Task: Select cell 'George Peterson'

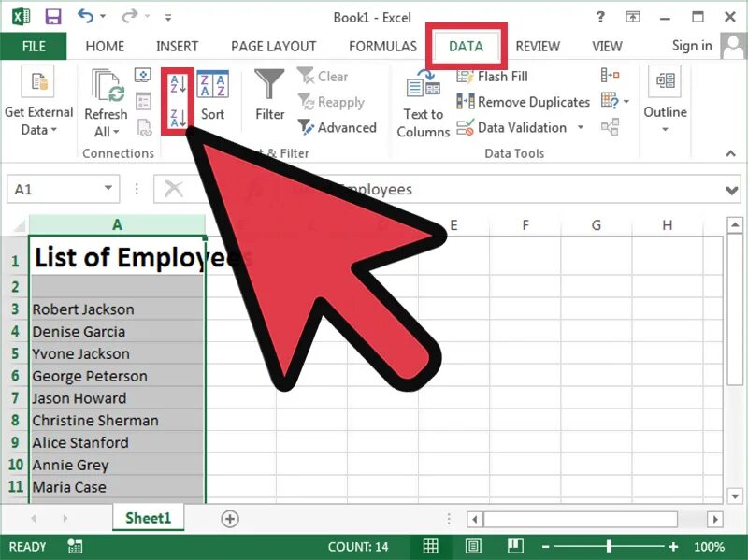Action: point(118,376)
